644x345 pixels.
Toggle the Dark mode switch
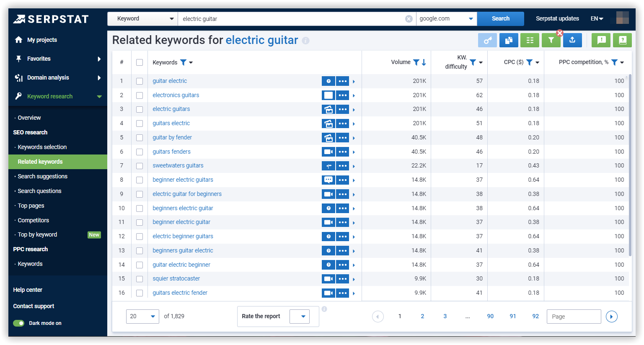[19, 323]
